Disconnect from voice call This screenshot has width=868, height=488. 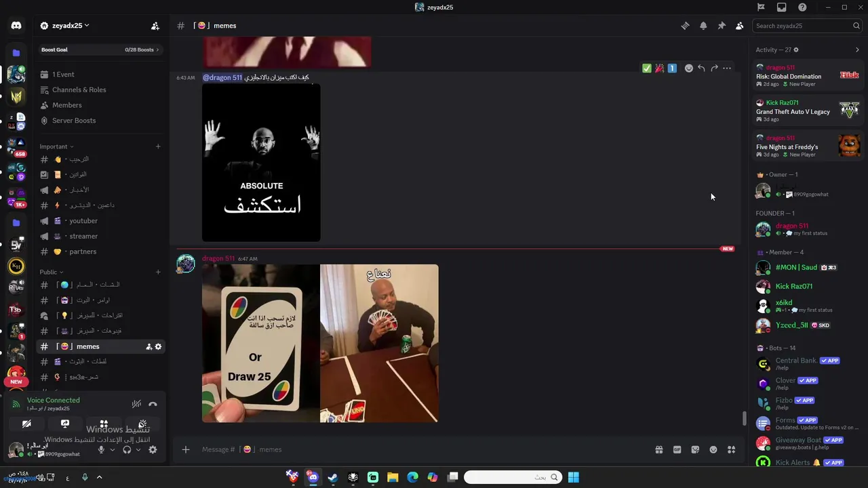pos(153,404)
